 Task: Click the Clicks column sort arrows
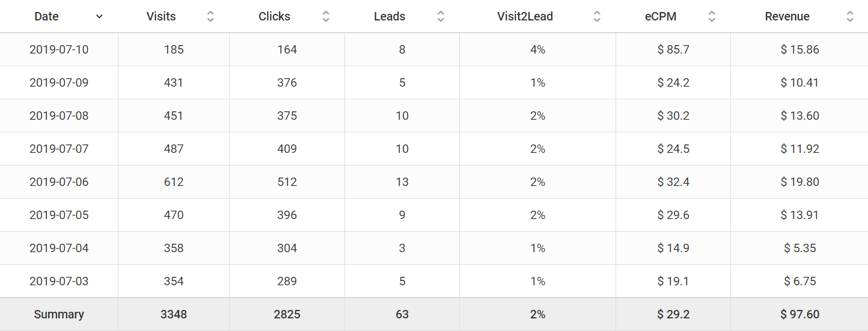click(326, 17)
